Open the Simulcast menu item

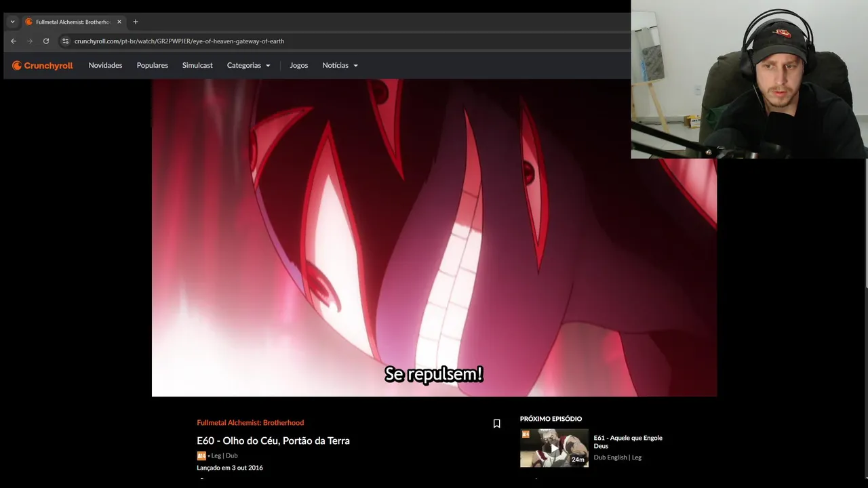coord(197,66)
